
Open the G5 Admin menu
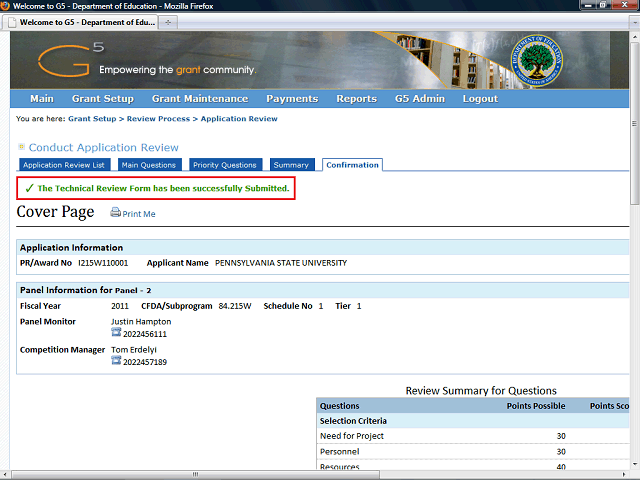point(419,99)
